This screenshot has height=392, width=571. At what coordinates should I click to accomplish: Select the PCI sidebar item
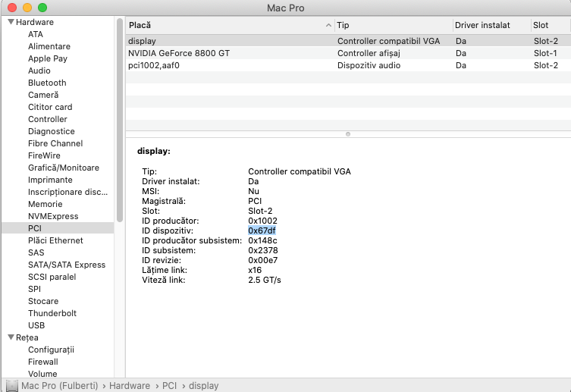(x=58, y=228)
